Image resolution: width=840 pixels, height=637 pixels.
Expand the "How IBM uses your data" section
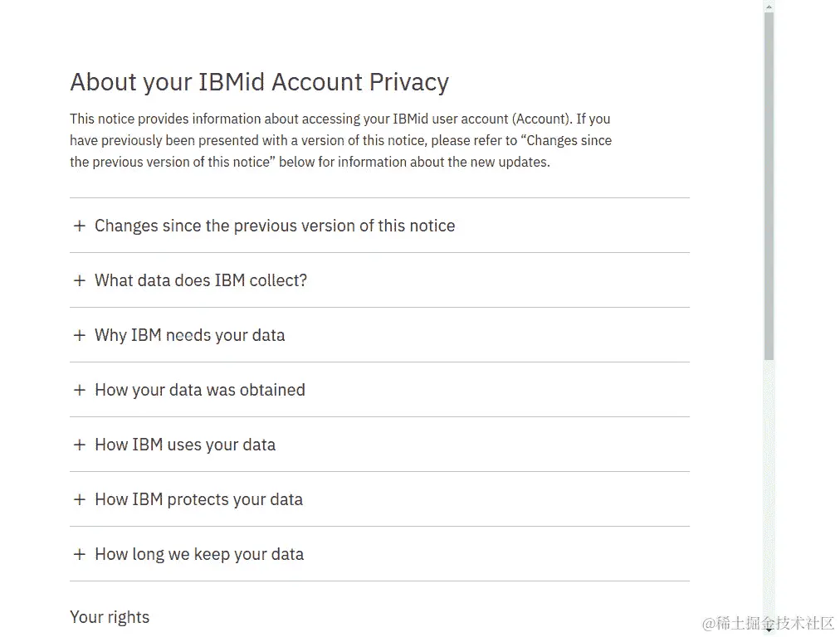pos(185,444)
